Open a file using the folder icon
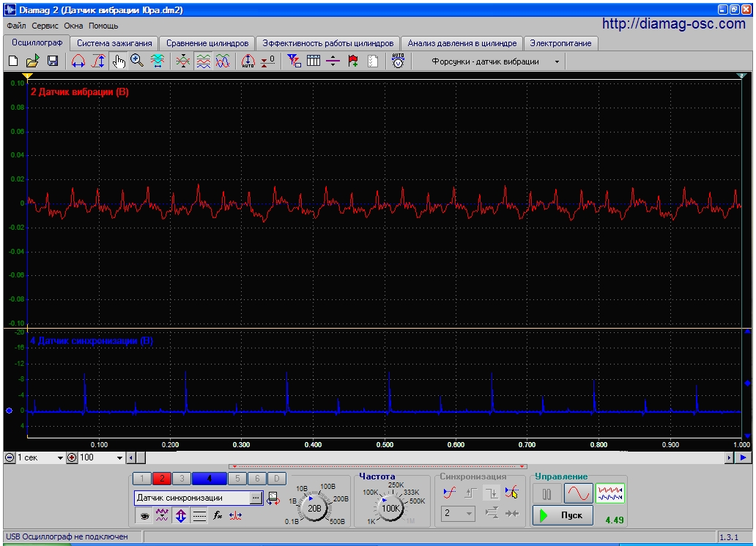 (x=32, y=61)
